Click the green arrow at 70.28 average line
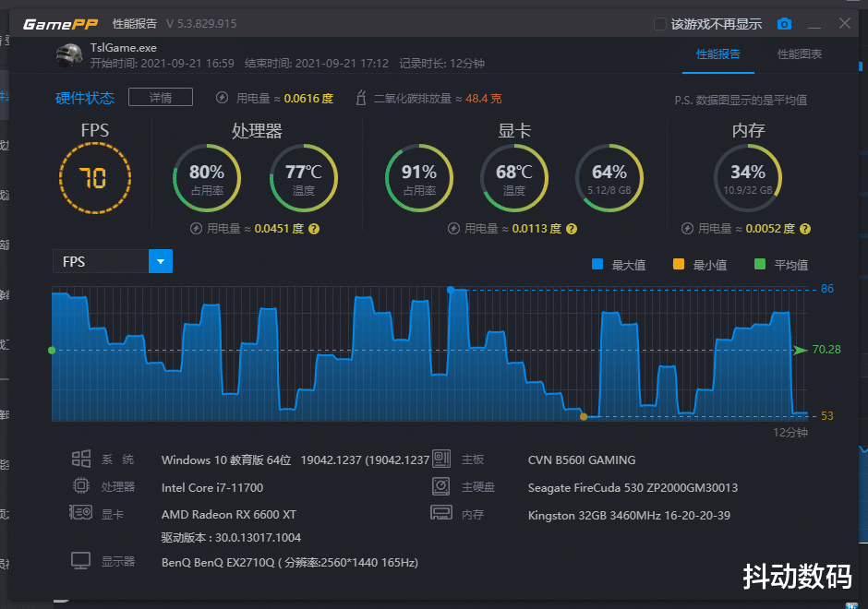The image size is (868, 609). pyautogui.click(x=800, y=350)
